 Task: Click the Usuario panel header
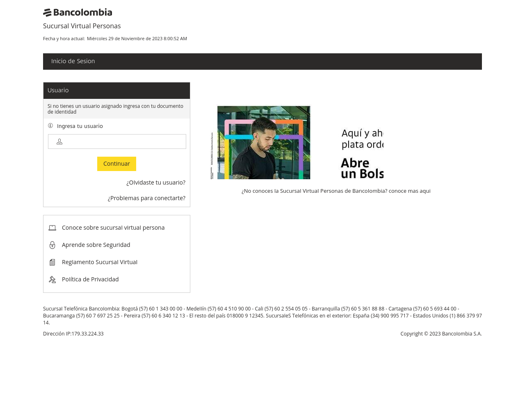click(116, 91)
